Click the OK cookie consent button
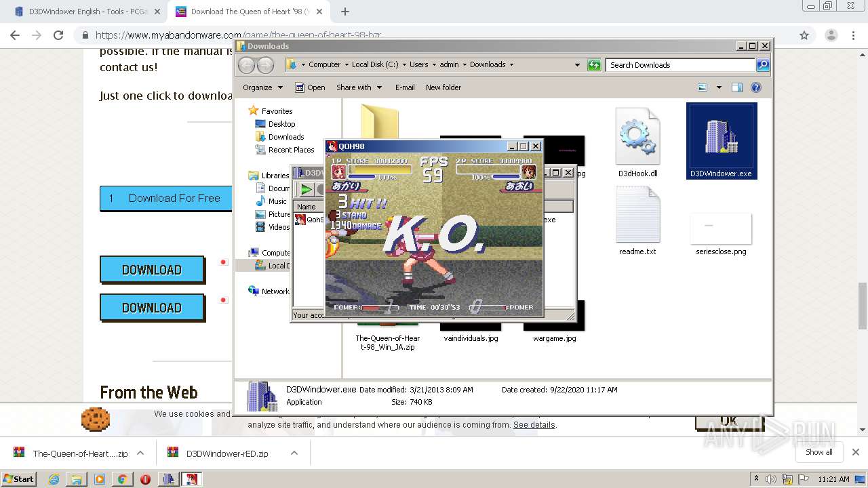 pos(729,422)
